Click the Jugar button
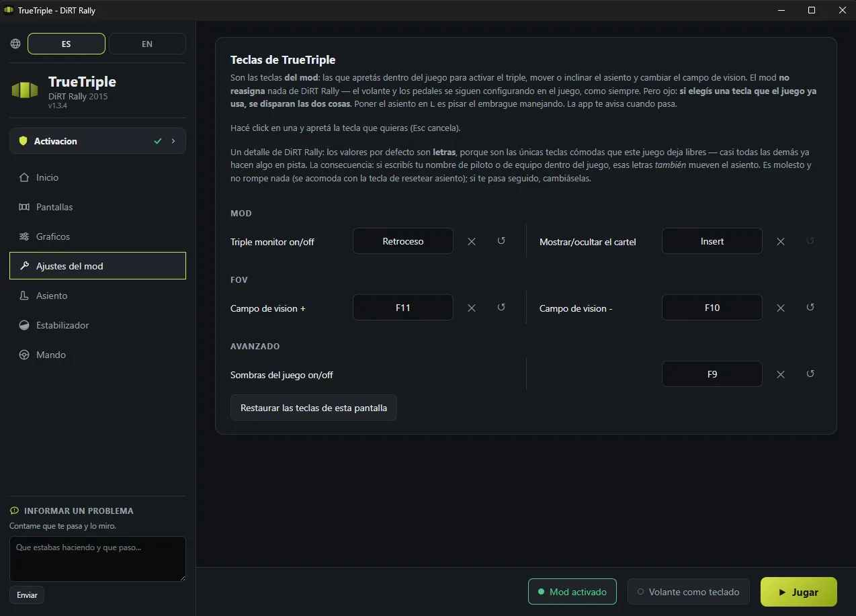This screenshot has height=616, width=856. tap(799, 592)
